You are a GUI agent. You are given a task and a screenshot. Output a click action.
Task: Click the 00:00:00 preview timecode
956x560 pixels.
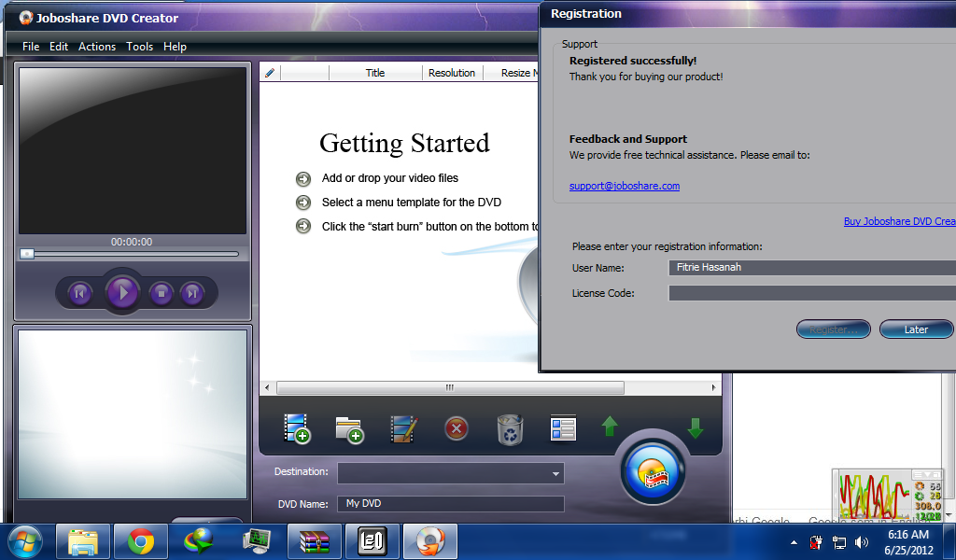tap(132, 242)
